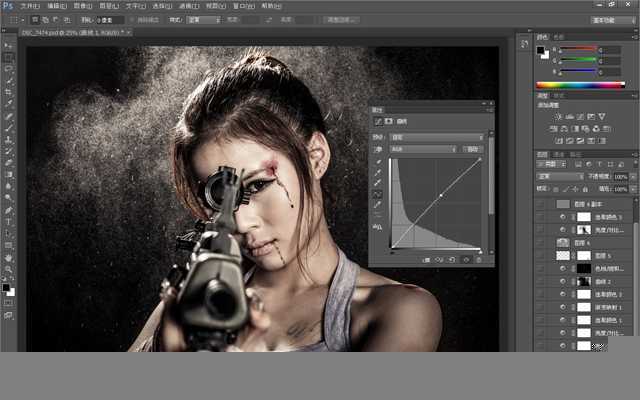Screen dimensions: 640x400
Task: Select the Lasso tool
Action: (8, 69)
